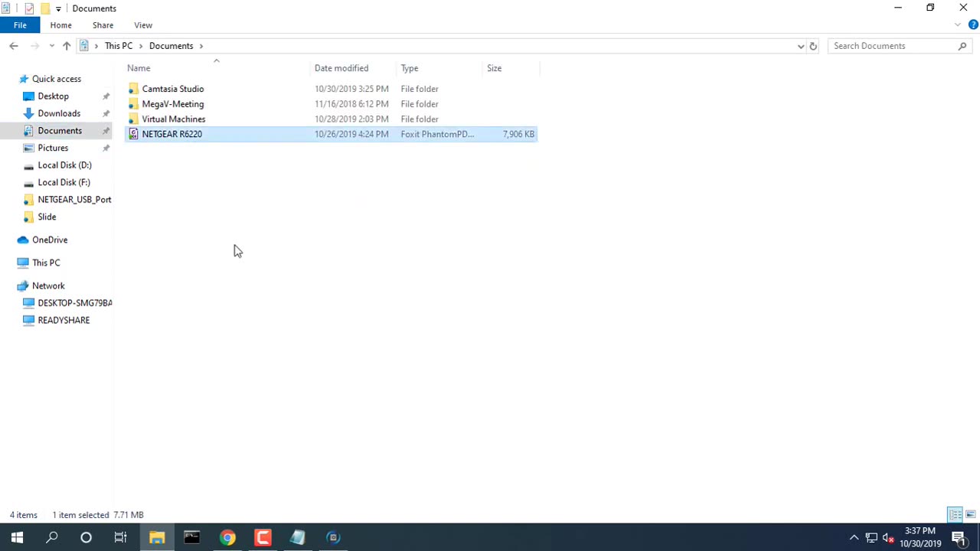Select This PC in the address bar
This screenshot has width=980, height=551.
(x=119, y=46)
